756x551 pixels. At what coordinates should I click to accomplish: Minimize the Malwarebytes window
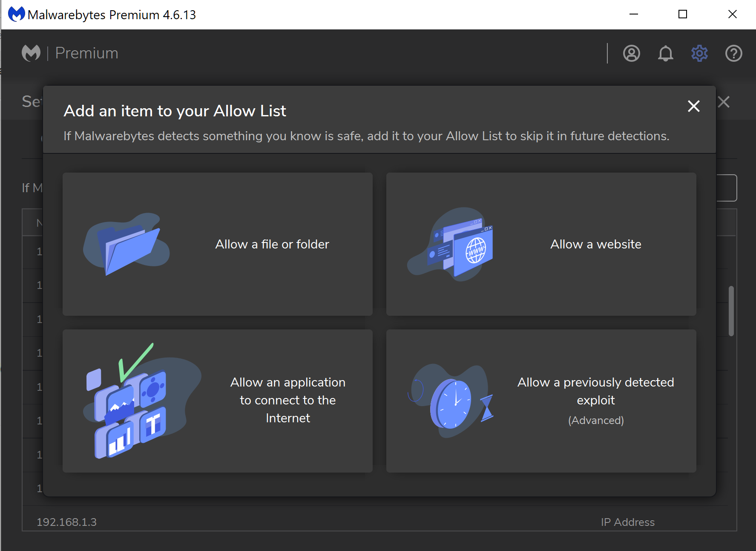point(634,14)
